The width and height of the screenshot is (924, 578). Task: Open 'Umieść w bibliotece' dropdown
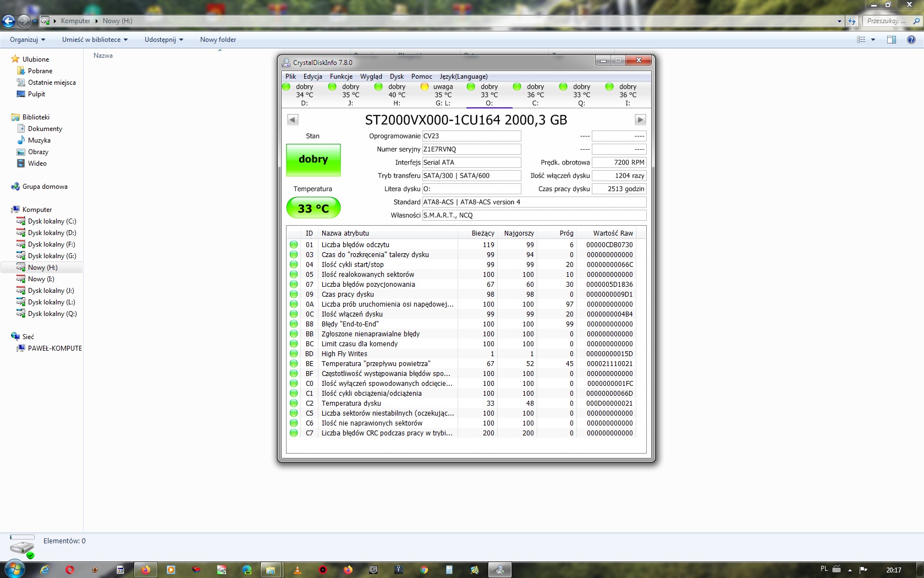click(95, 40)
